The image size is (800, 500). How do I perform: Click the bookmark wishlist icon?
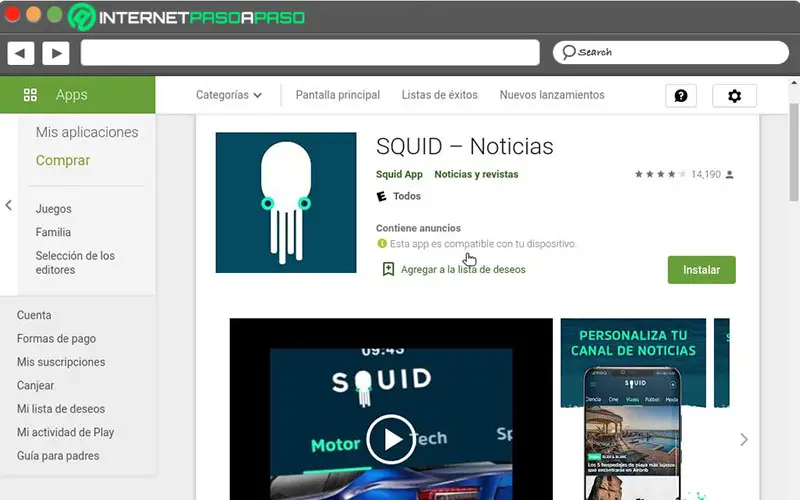(x=388, y=269)
